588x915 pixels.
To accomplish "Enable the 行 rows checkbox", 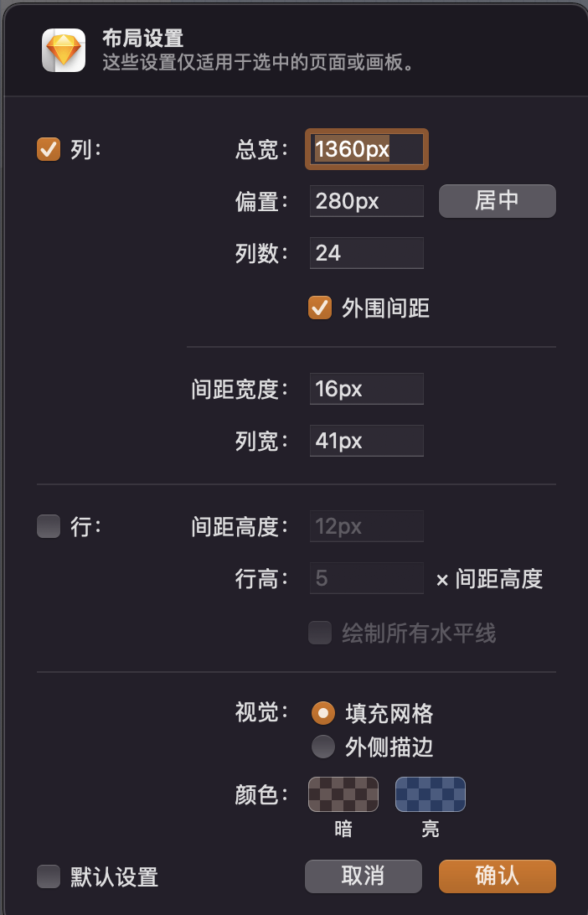I will [49, 526].
